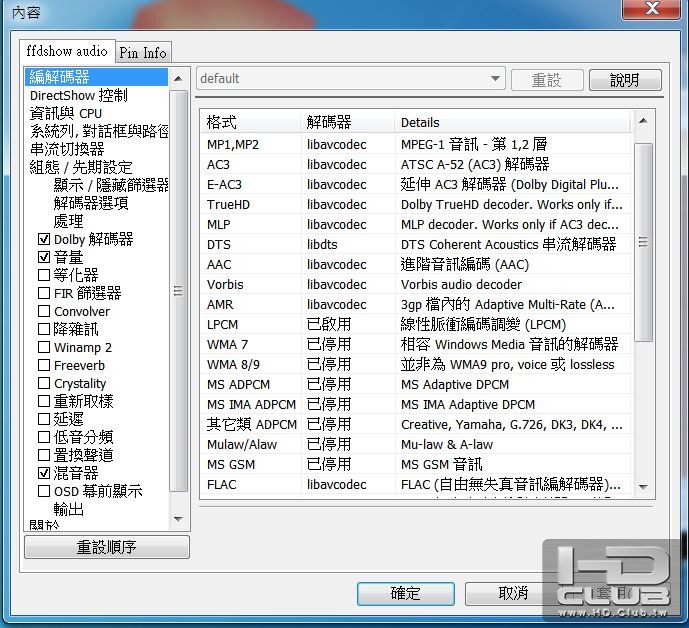
Task: Click the 說明 help button
Action: pos(625,80)
